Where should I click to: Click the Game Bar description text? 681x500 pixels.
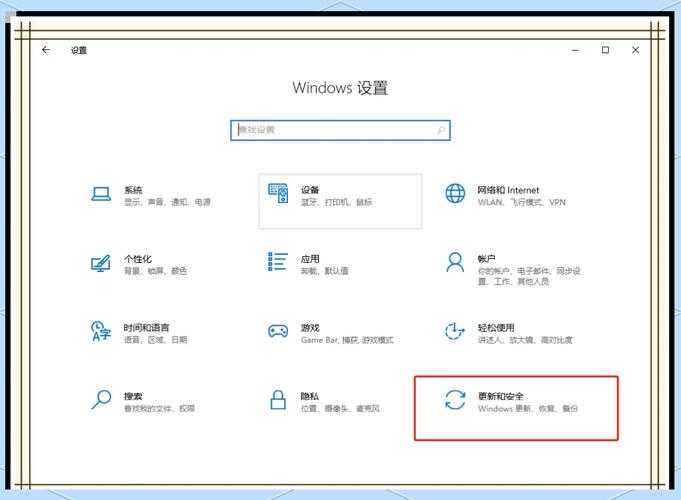point(347,340)
